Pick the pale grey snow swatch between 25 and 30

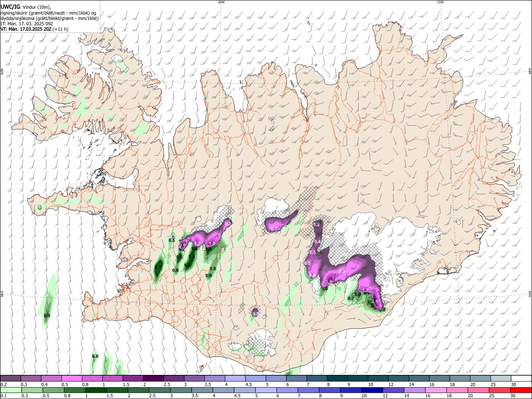[500, 378]
